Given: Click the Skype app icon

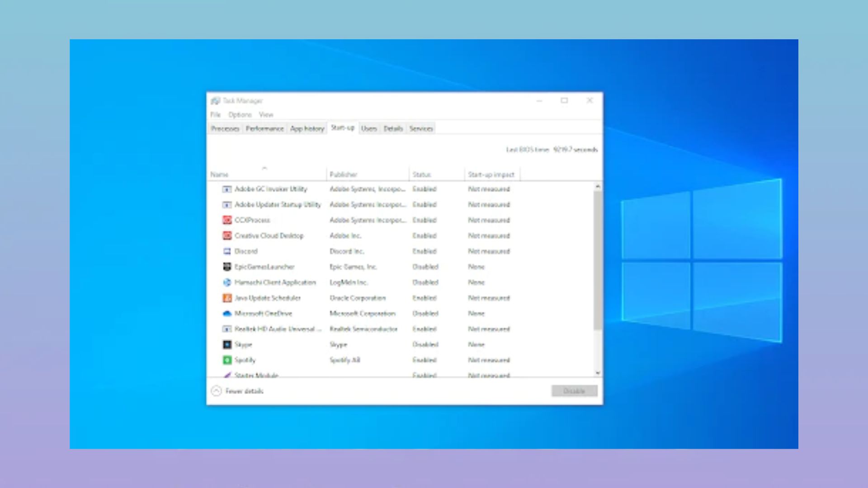Looking at the screenshot, I should click(227, 344).
